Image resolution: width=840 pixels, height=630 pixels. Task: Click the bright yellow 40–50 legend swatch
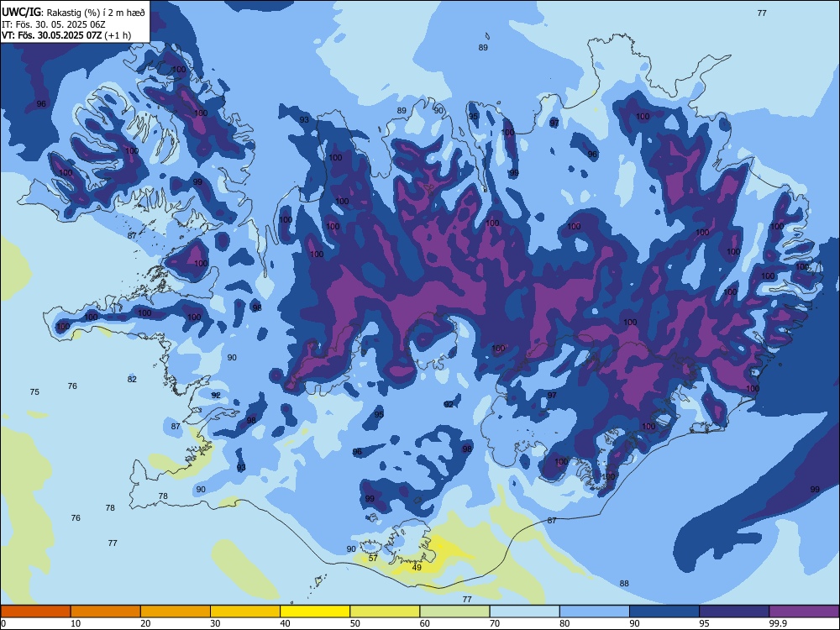coord(315,612)
